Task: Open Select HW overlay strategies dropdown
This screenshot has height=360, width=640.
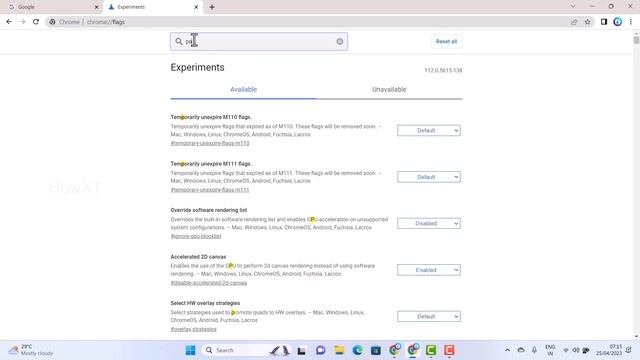Action: click(429, 317)
